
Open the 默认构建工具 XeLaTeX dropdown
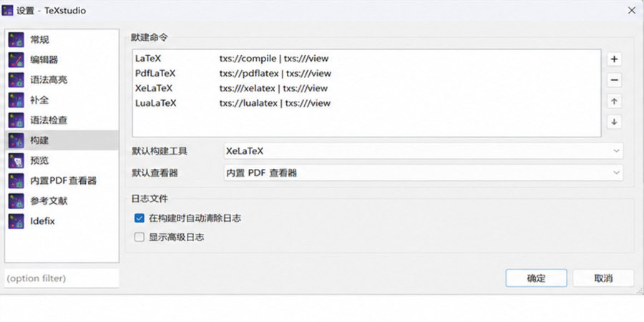tap(424, 151)
